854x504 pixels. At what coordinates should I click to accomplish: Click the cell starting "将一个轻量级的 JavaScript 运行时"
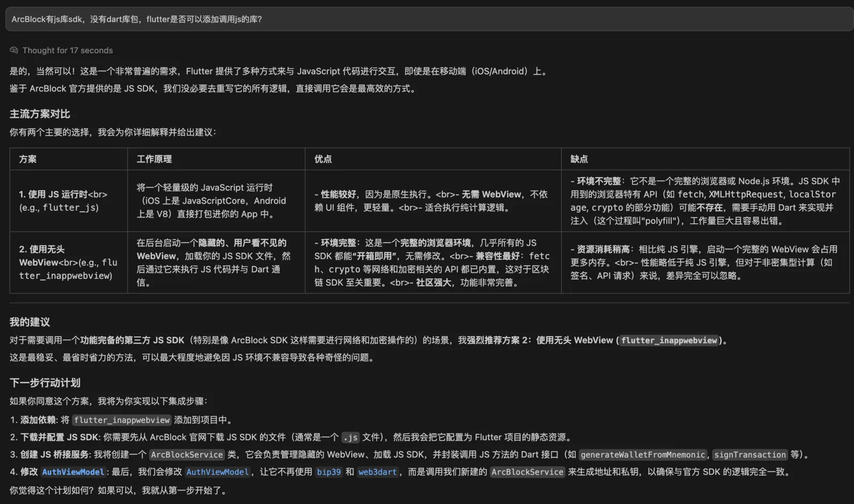click(x=216, y=201)
